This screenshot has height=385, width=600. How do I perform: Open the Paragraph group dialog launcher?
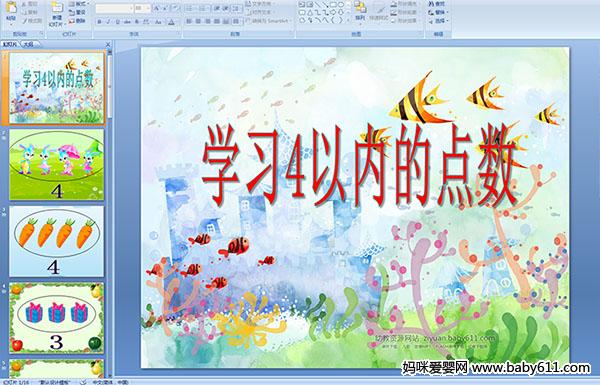point(291,34)
